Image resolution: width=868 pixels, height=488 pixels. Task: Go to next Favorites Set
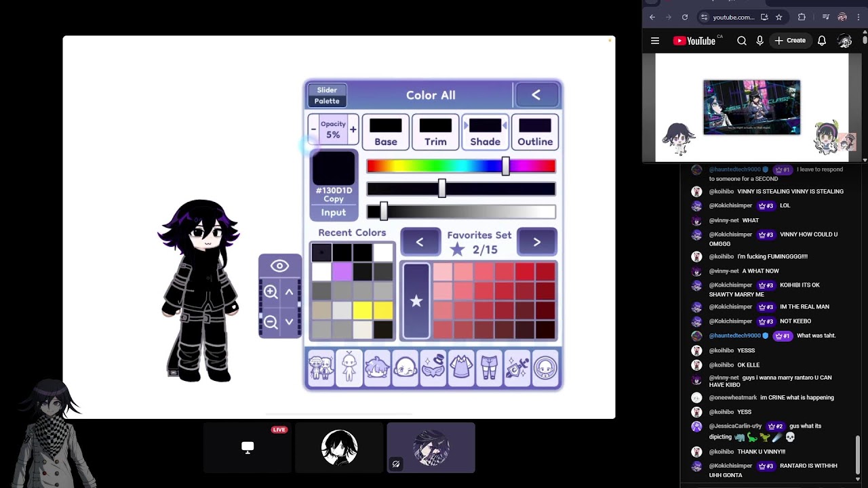tap(537, 242)
